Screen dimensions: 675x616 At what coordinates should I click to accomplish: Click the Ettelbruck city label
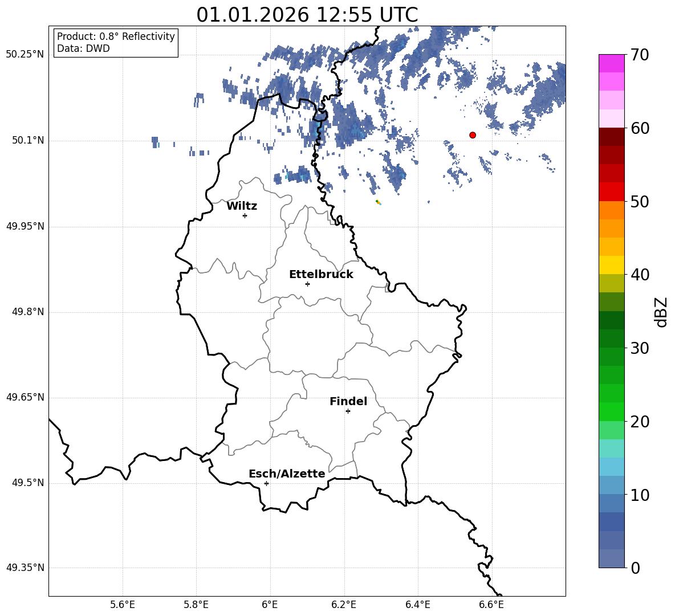[x=321, y=275]
